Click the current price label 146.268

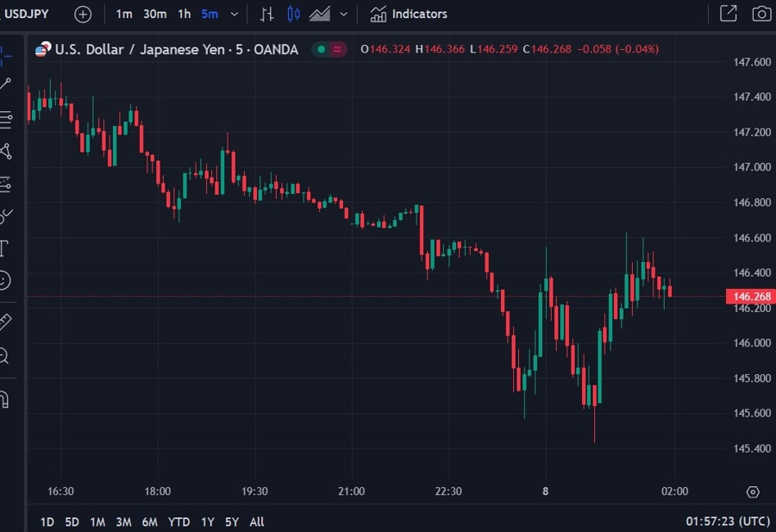coord(751,297)
